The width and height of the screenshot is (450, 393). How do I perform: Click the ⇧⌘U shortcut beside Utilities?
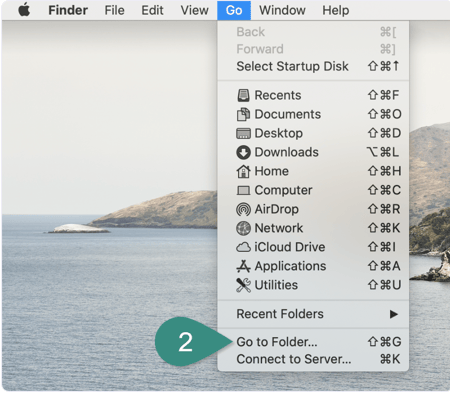(x=384, y=285)
